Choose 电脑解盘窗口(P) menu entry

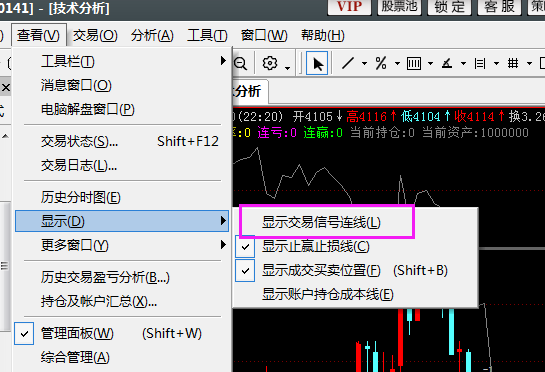pos(122,109)
